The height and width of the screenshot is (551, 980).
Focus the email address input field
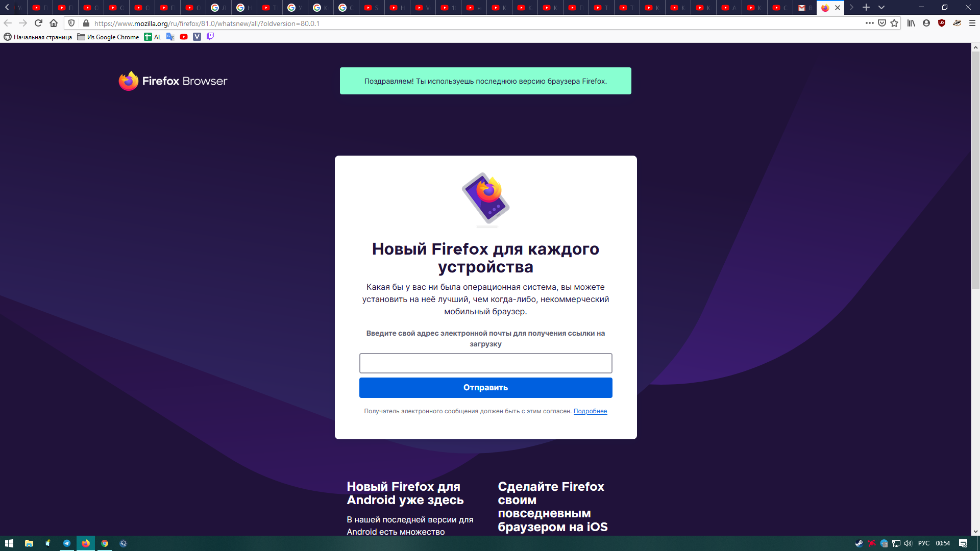point(485,363)
